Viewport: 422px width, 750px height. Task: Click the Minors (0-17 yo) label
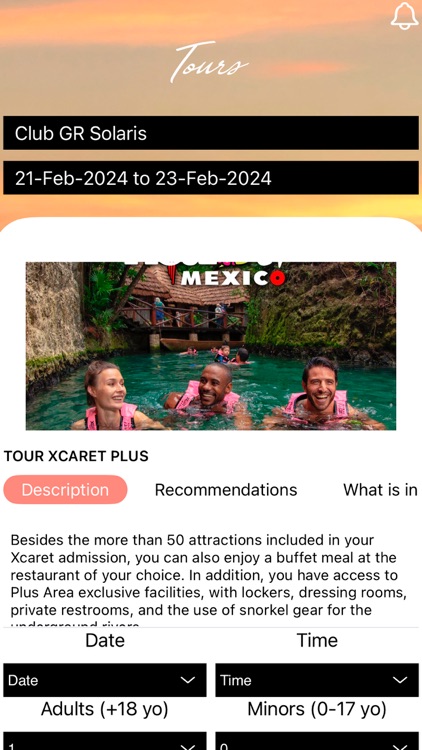pyautogui.click(x=317, y=709)
